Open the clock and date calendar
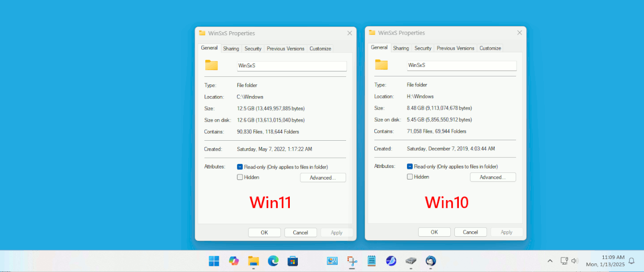644x272 pixels. (605, 260)
